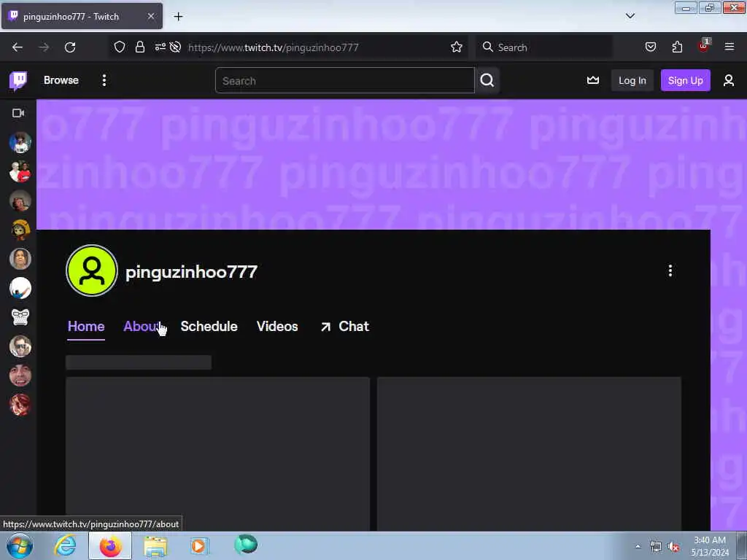
Task: Click the pinguzinhoo777 green profile avatar
Action: pyautogui.click(x=91, y=271)
